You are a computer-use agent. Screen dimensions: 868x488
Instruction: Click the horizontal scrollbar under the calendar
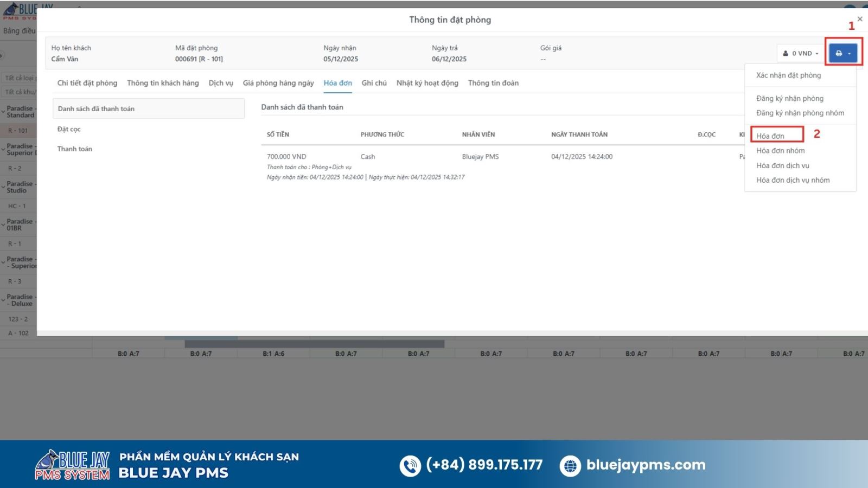314,344
